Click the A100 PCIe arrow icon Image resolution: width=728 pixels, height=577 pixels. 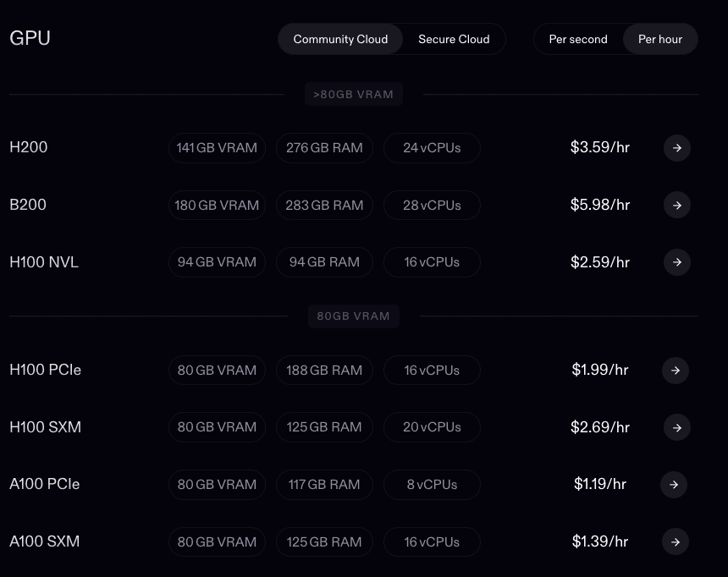point(674,485)
